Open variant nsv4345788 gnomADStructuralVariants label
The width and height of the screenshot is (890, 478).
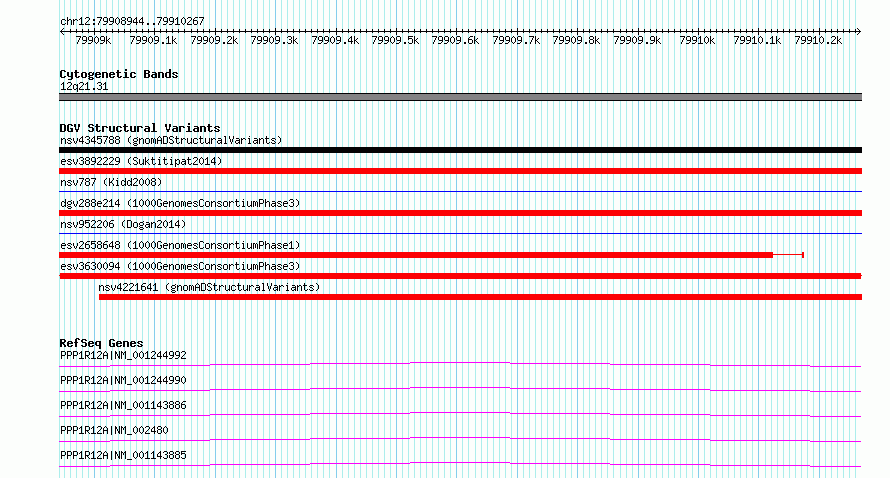click(x=171, y=140)
